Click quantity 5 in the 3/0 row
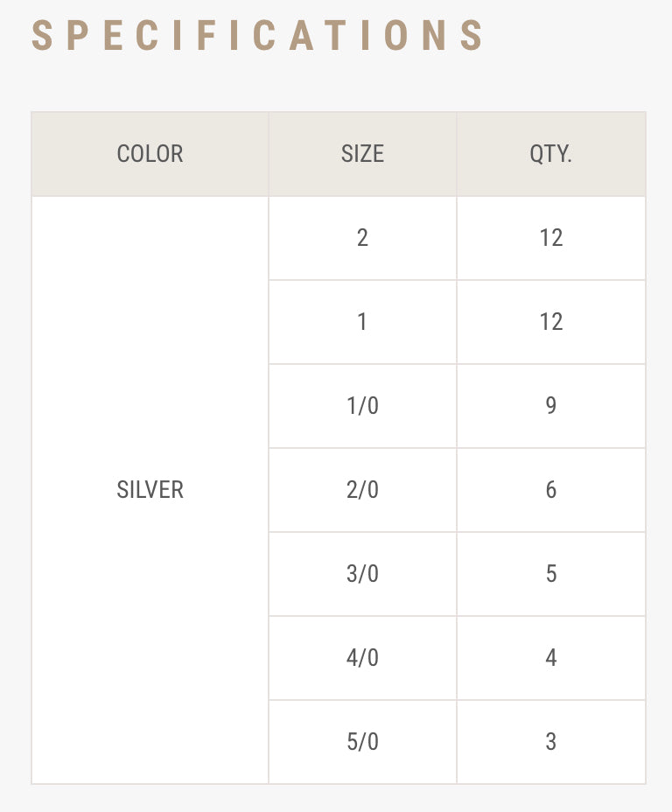672x812 pixels. pyautogui.click(x=551, y=574)
